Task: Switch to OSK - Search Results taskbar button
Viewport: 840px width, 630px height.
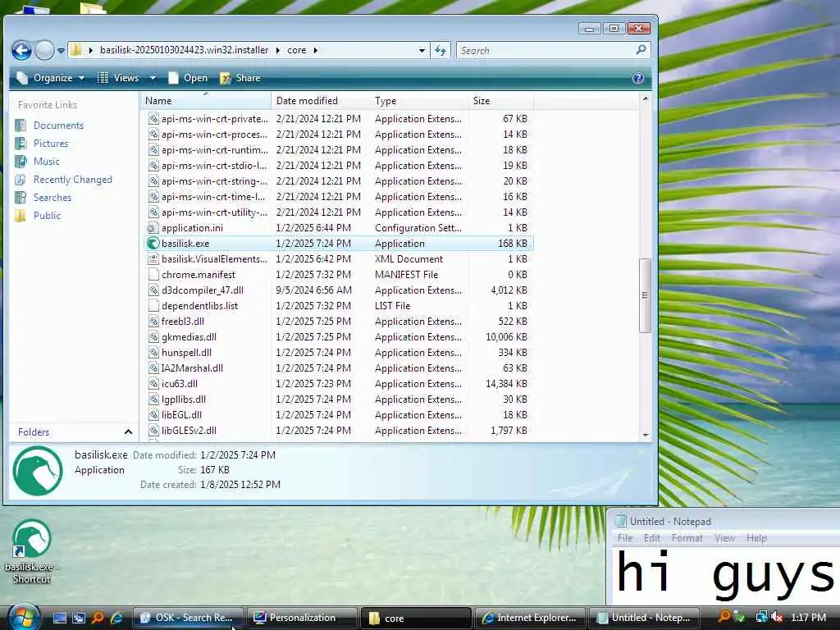Action: pos(188,618)
